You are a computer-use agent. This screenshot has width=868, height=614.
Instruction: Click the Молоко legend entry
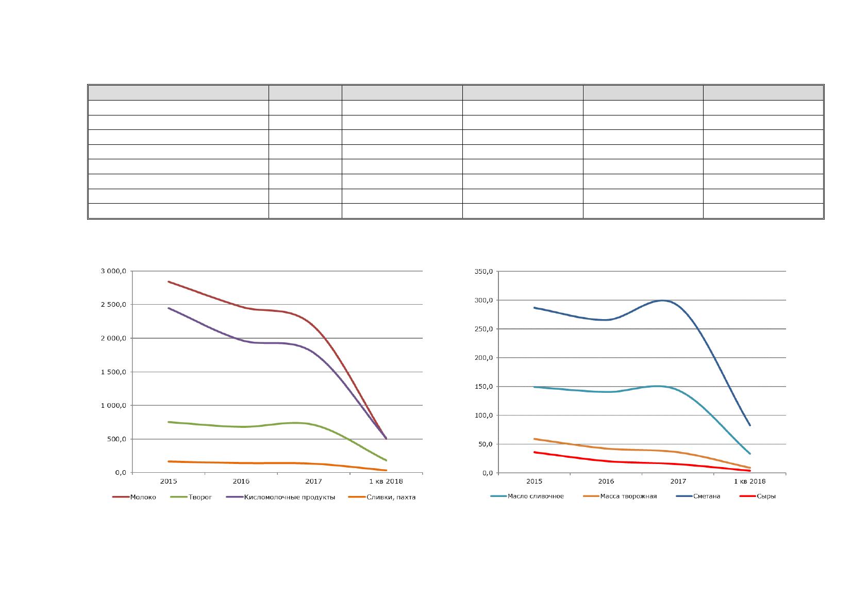click(x=134, y=497)
